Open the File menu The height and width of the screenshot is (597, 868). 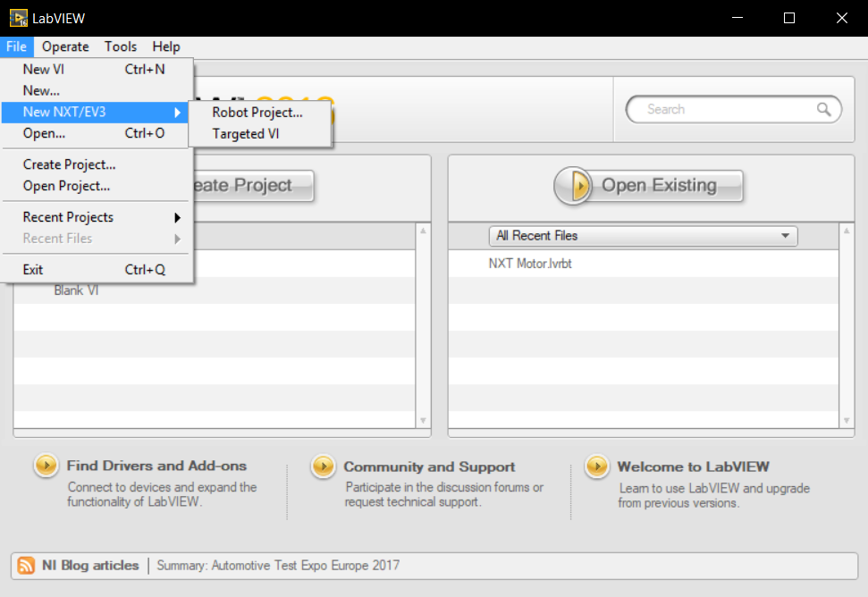pos(17,46)
